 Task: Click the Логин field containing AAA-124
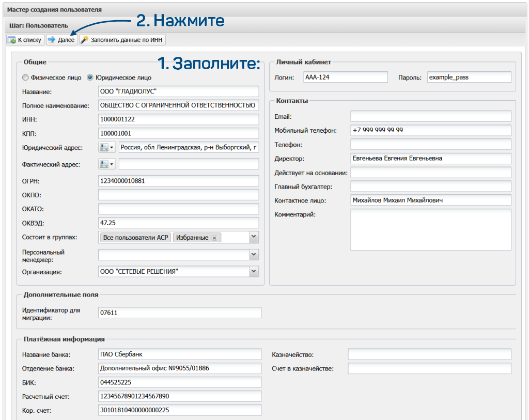(x=345, y=77)
